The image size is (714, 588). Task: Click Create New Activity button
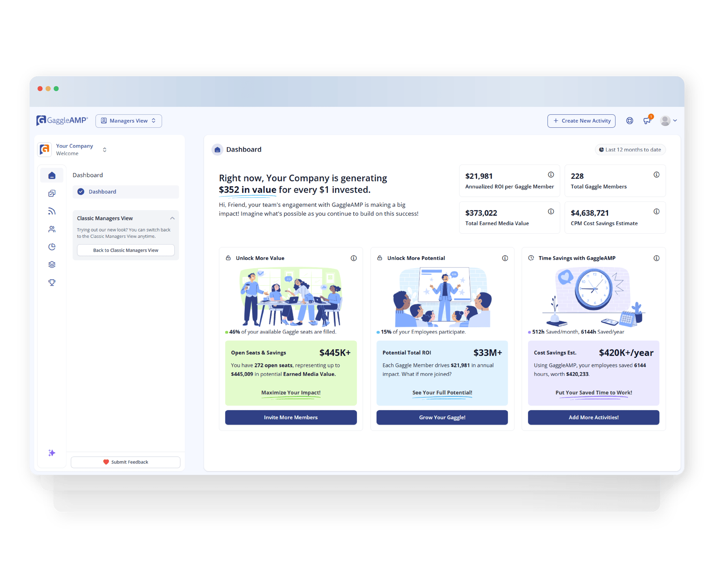tap(581, 121)
